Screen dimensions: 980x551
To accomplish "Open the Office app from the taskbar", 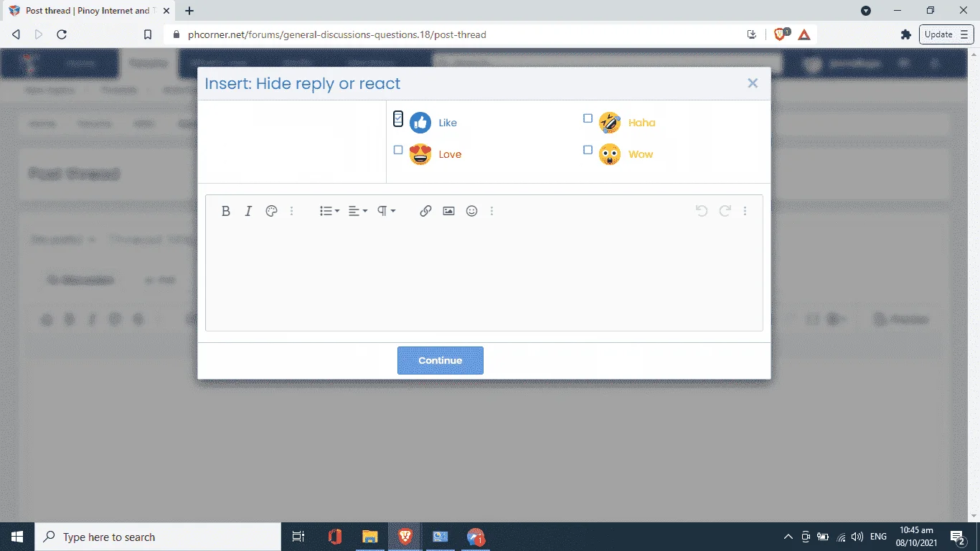I will click(x=334, y=537).
